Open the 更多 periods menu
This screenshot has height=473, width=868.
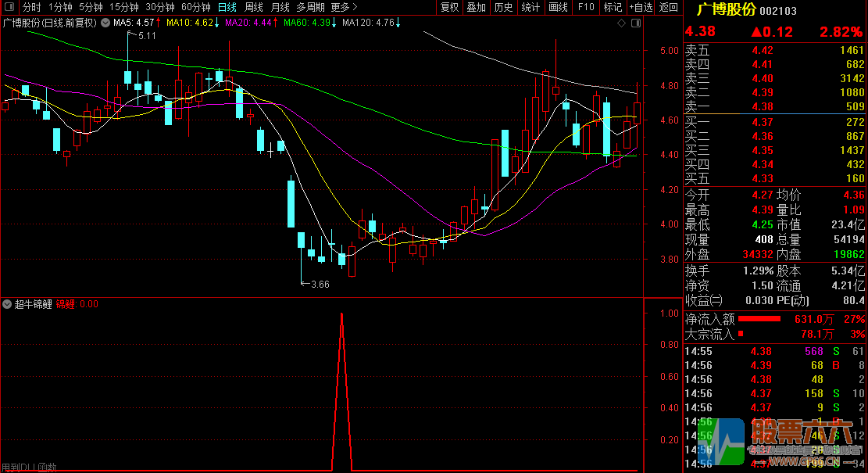click(342, 7)
